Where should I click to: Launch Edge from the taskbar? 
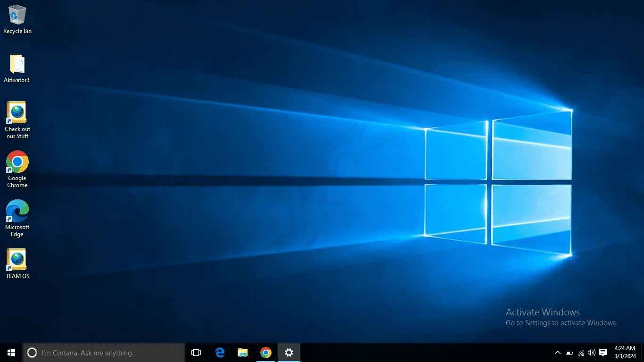pos(220,353)
